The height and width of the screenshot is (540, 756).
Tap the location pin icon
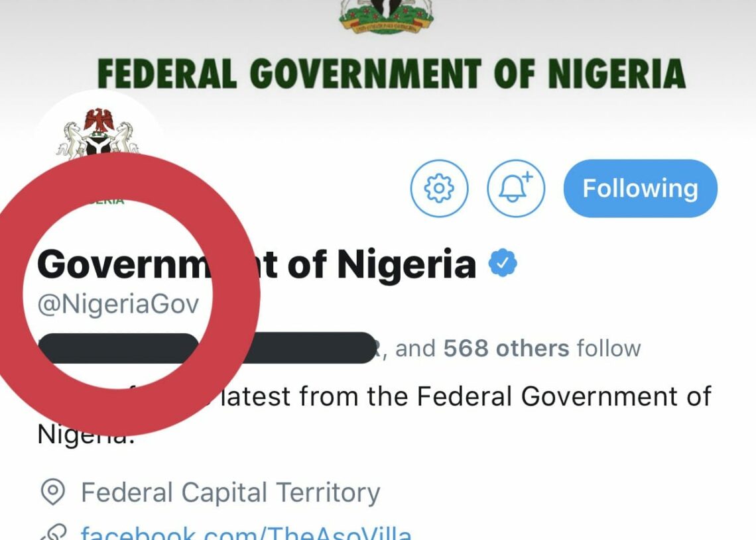click(53, 492)
